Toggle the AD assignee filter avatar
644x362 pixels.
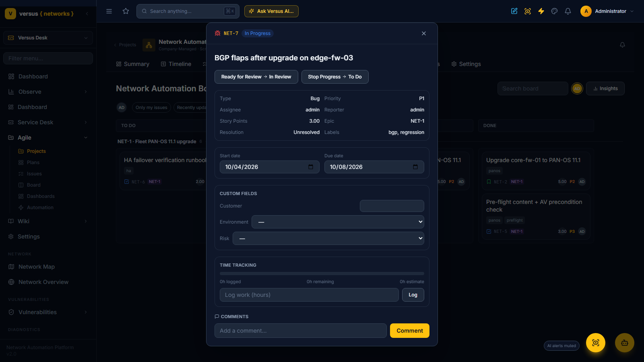(x=122, y=107)
